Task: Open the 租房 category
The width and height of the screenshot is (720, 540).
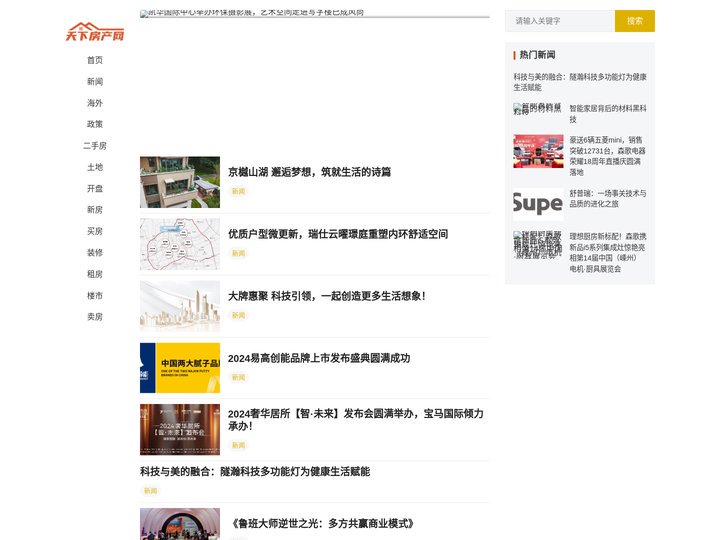Action: (x=95, y=274)
